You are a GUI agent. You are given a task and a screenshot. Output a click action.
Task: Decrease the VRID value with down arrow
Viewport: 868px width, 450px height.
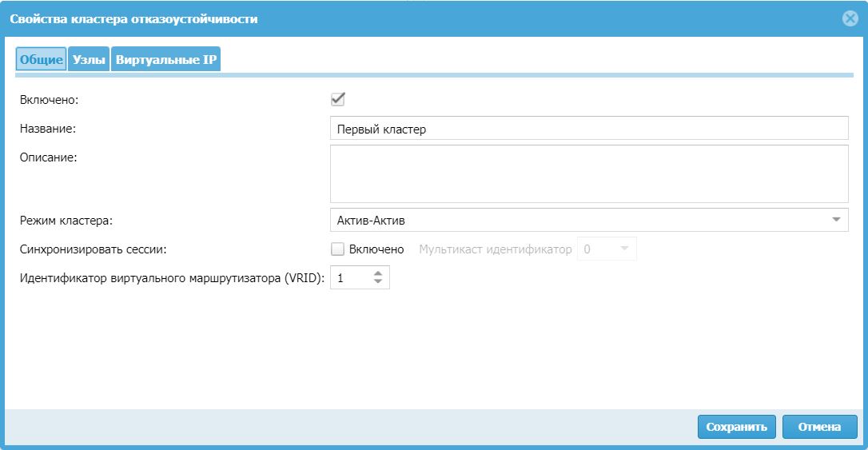coord(379,283)
